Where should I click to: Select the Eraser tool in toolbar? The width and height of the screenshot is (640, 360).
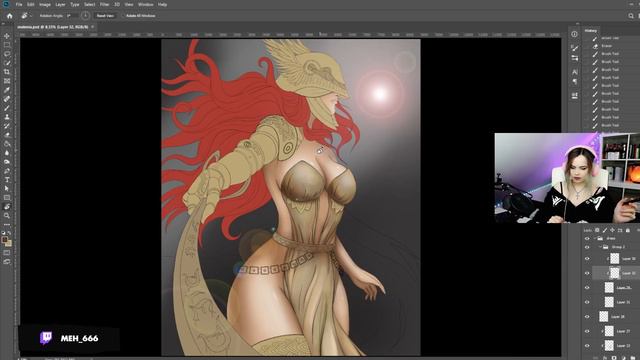tap(7, 135)
